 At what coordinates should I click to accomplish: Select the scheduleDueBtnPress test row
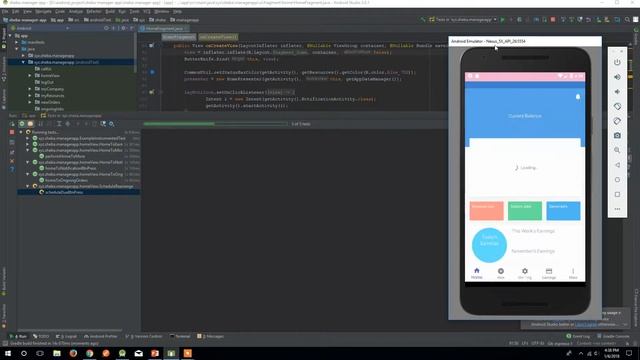[78, 192]
